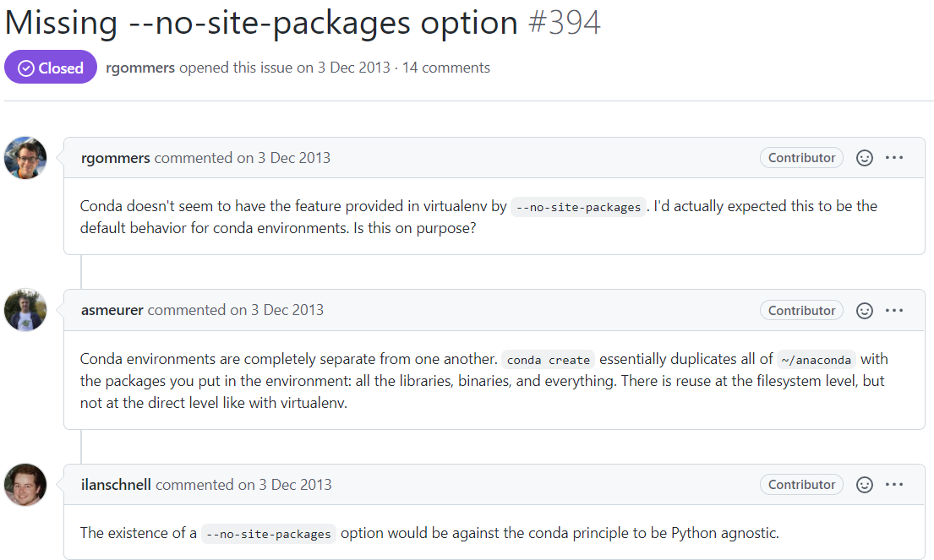Click the Closed status badge
Image resolution: width=934 pixels, height=560 pixels.
tap(51, 68)
